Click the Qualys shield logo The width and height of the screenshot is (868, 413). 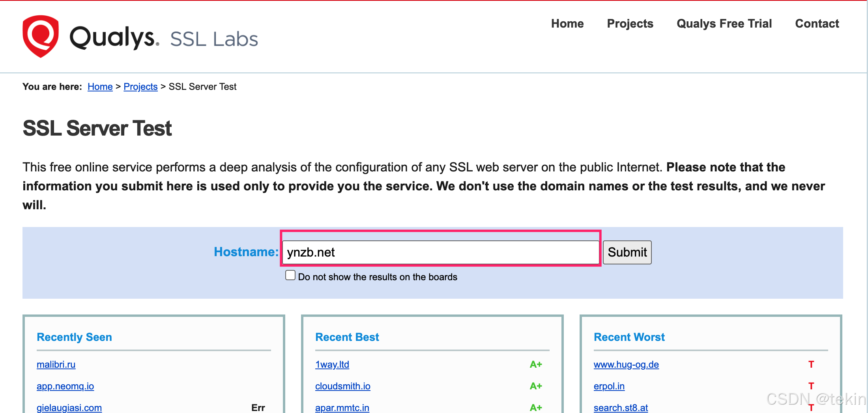pos(41,36)
